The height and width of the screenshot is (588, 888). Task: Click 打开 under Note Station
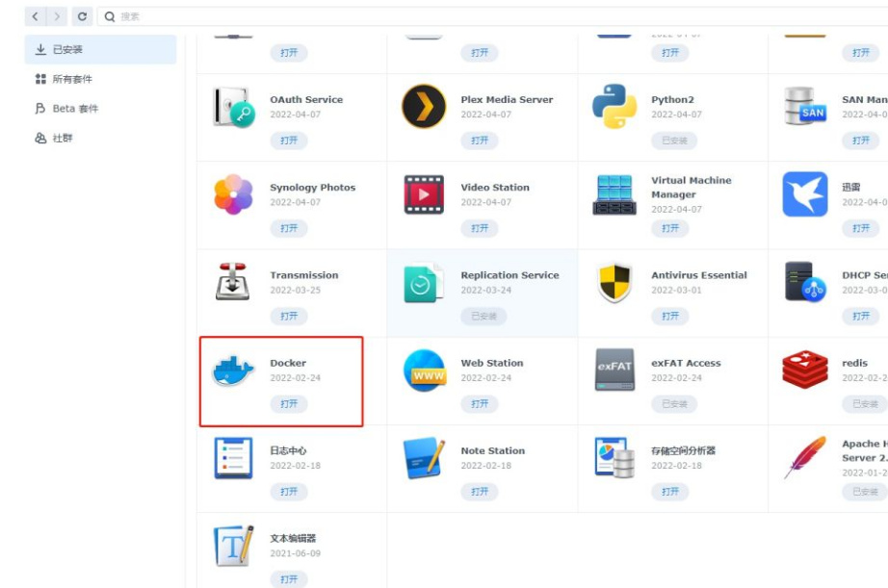click(480, 491)
